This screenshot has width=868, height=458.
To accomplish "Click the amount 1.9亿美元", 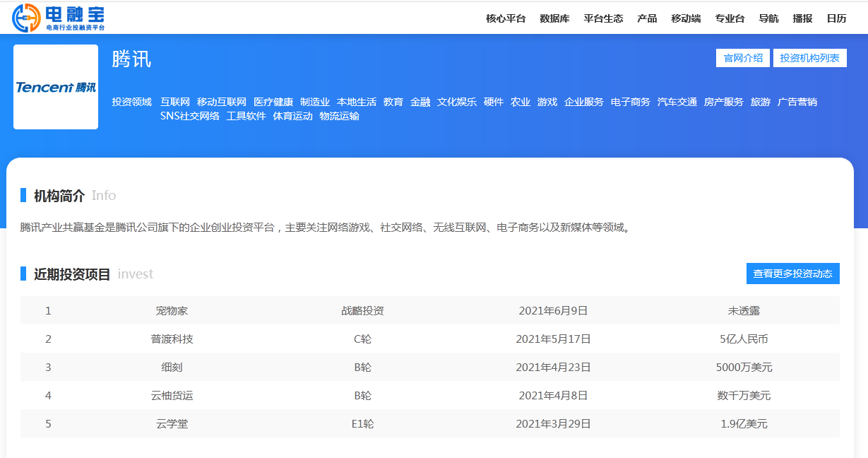I will click(x=744, y=423).
